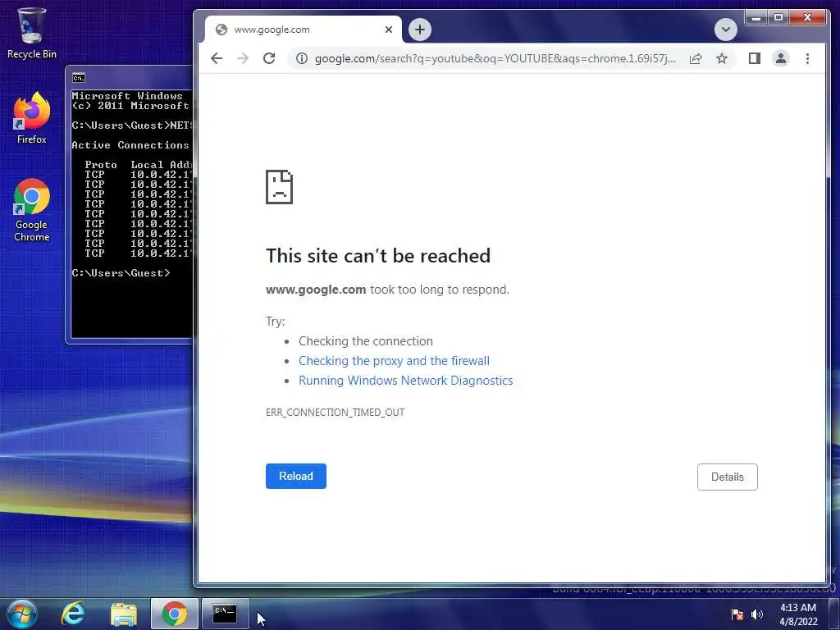Switch to Chrome via taskbar button
This screenshot has width=840, height=630.
(174, 614)
